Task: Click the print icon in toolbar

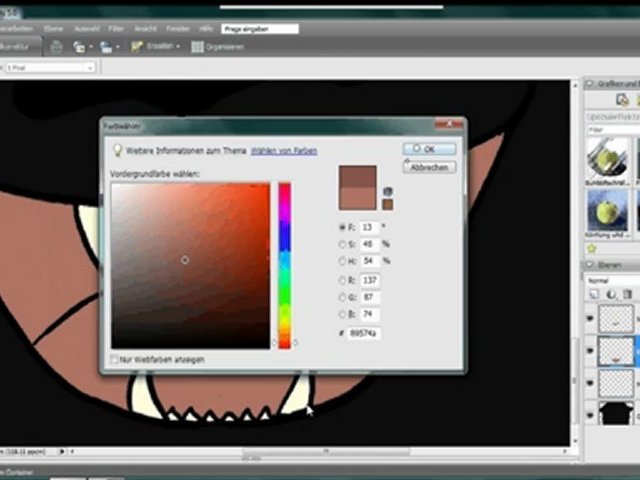Action: [56, 46]
